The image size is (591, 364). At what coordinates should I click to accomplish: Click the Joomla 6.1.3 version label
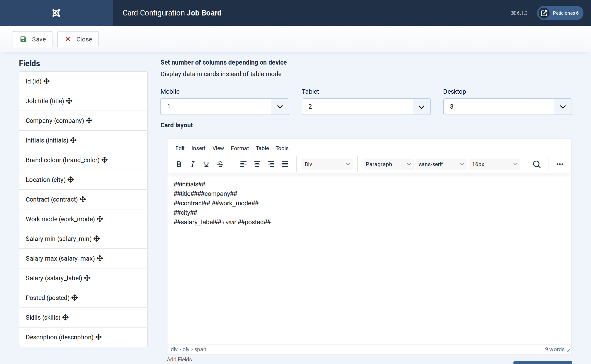tap(519, 13)
